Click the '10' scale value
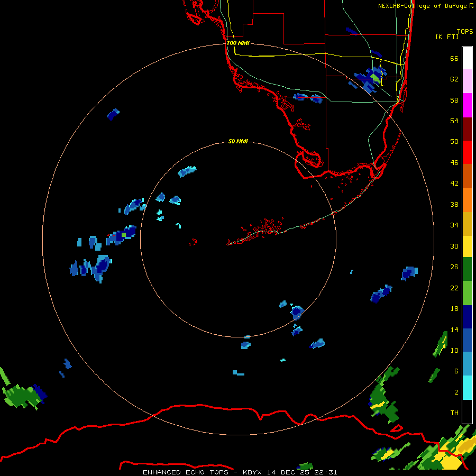The height and width of the screenshot is (476, 476). (x=454, y=350)
